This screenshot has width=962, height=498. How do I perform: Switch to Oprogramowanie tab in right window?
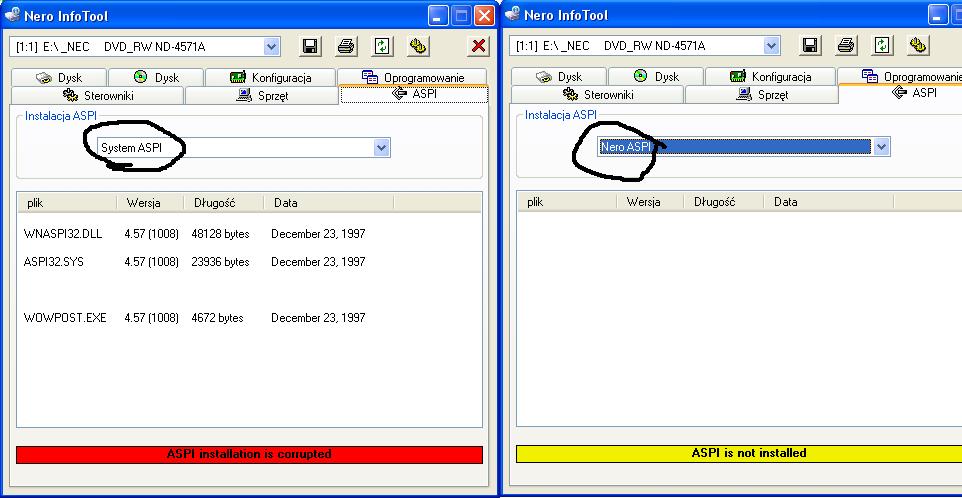900,77
